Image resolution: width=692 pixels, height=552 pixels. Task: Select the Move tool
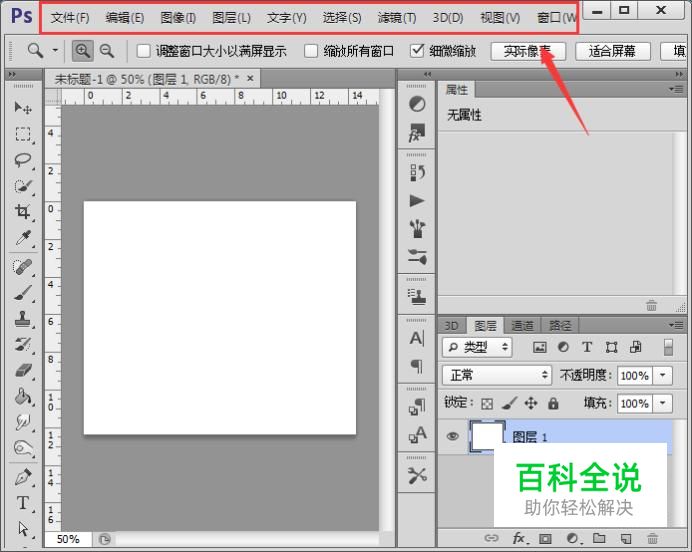pyautogui.click(x=23, y=108)
